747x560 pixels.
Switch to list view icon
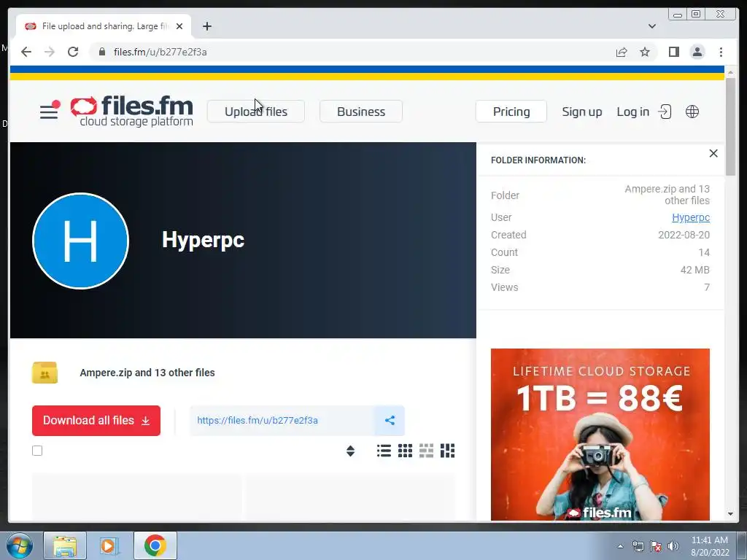pos(384,451)
